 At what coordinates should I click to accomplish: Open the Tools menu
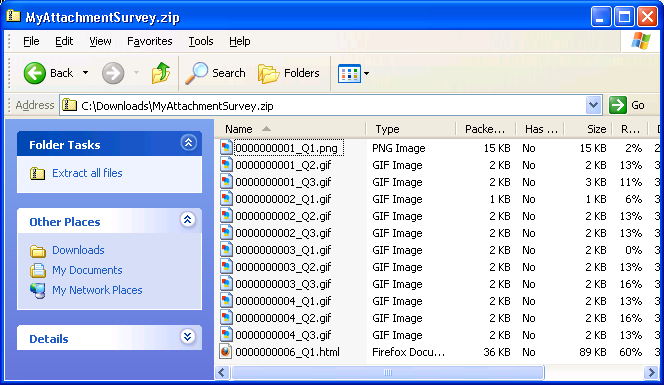(x=201, y=41)
